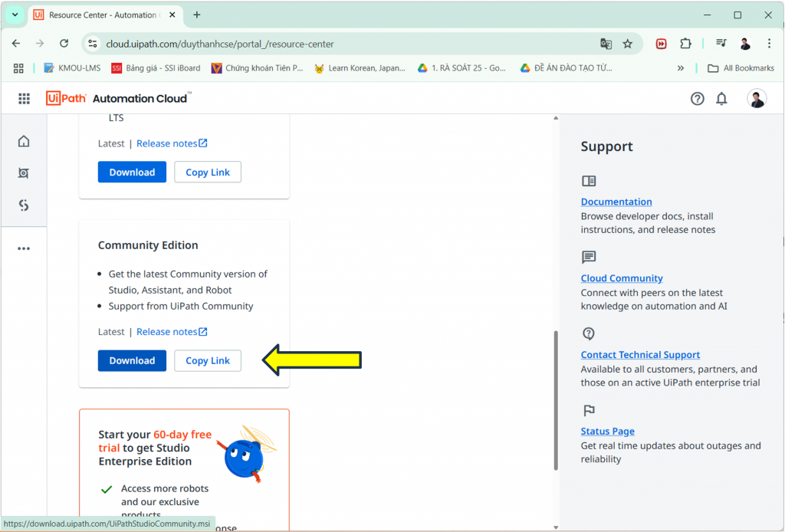
Task: Open the third sidebar icon with curved arrows
Action: coord(24,205)
